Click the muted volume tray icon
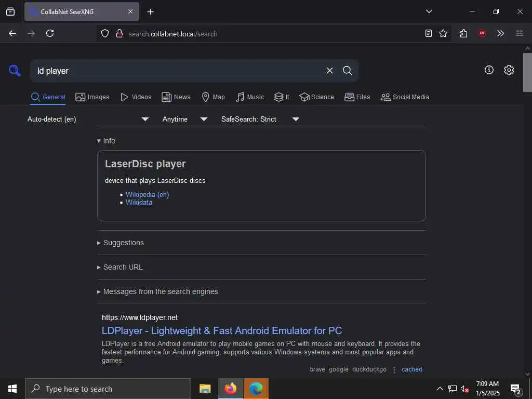 [x=464, y=389]
